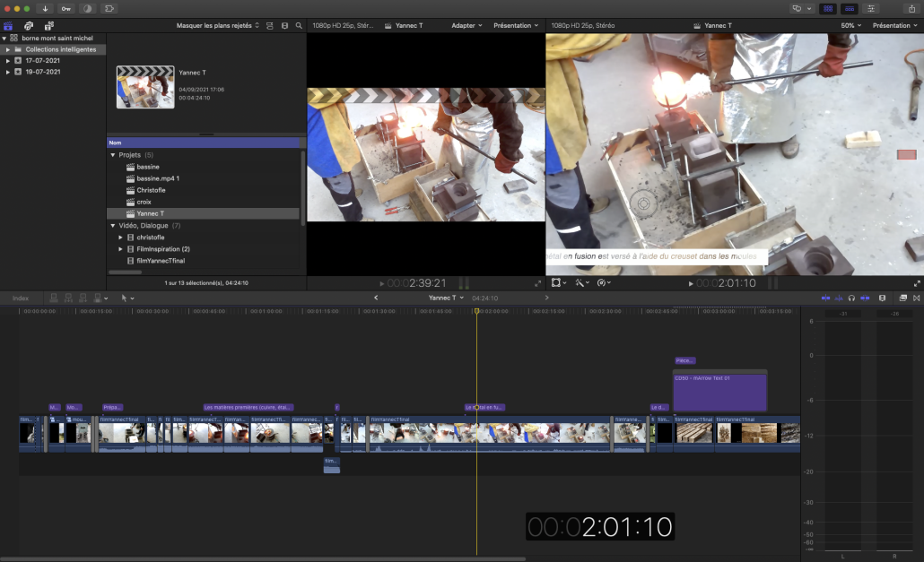Show the Libraries sidebar clapper icon
The height and width of the screenshot is (562, 924).
click(8, 26)
